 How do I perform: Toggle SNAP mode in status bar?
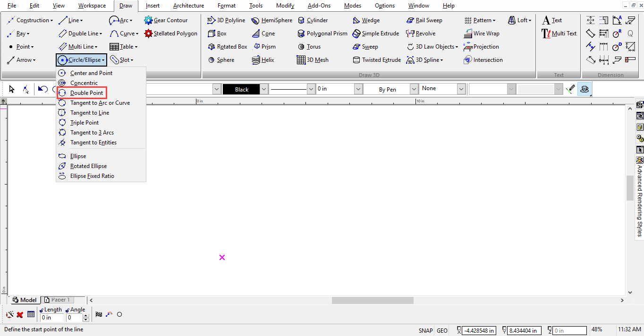pyautogui.click(x=425, y=330)
